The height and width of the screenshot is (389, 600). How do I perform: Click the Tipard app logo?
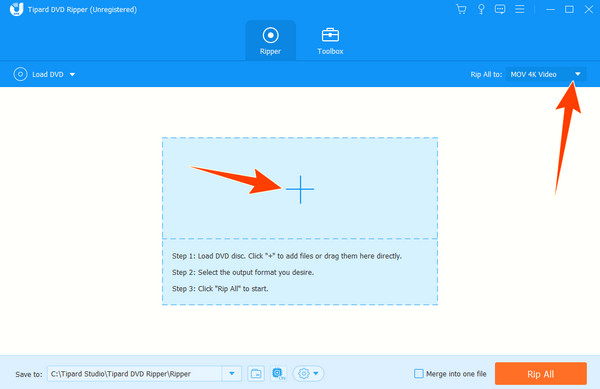16,9
